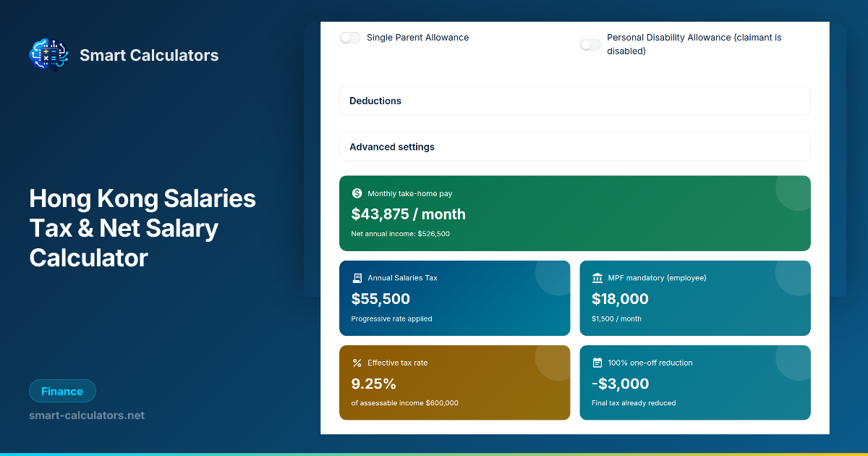Click the Single Parent Allowance label
This screenshot has width=868, height=456.
(x=417, y=38)
